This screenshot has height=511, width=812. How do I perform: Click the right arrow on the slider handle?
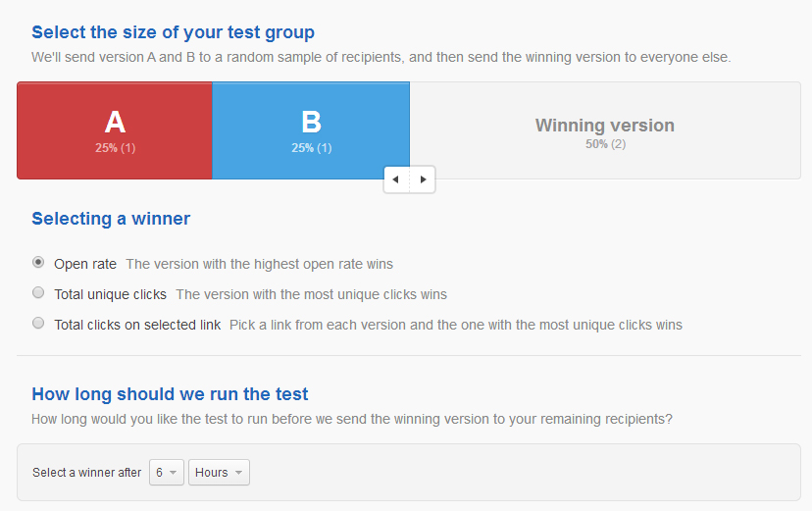(x=423, y=179)
